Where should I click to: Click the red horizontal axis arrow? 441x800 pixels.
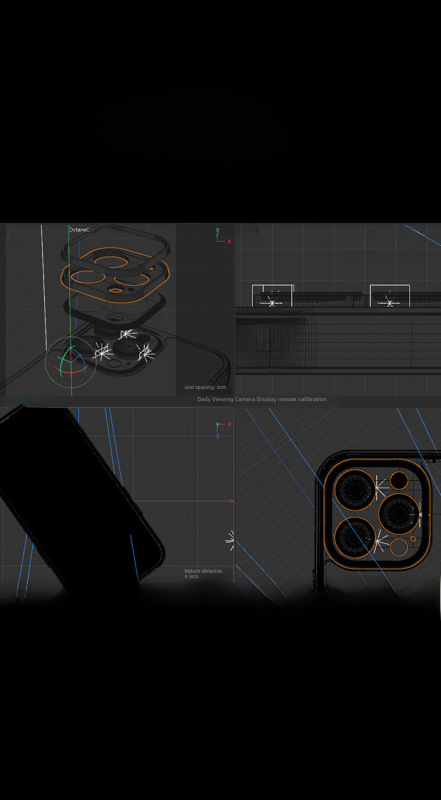(185, 501)
